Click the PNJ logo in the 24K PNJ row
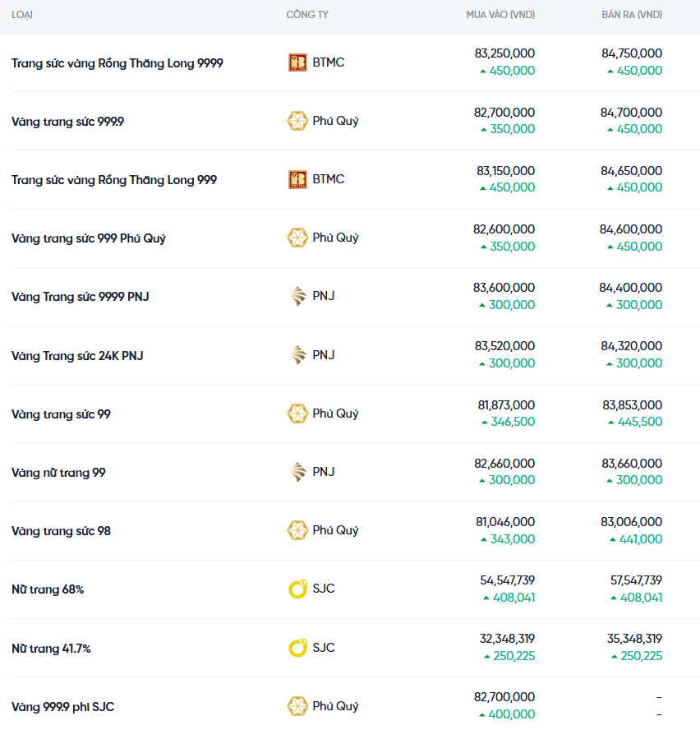Screen dimensions: 700x730 click(x=297, y=355)
